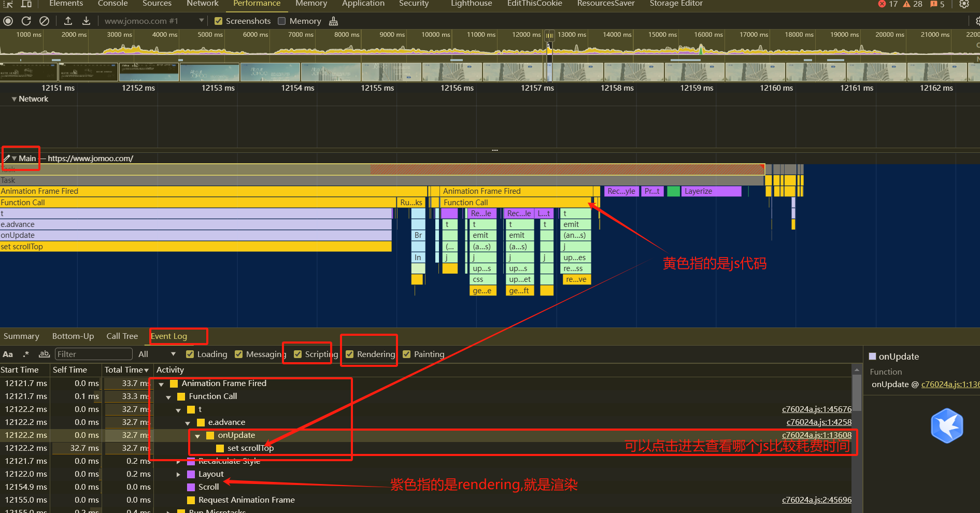Click pencil edit icon beside Main track

click(x=6, y=158)
